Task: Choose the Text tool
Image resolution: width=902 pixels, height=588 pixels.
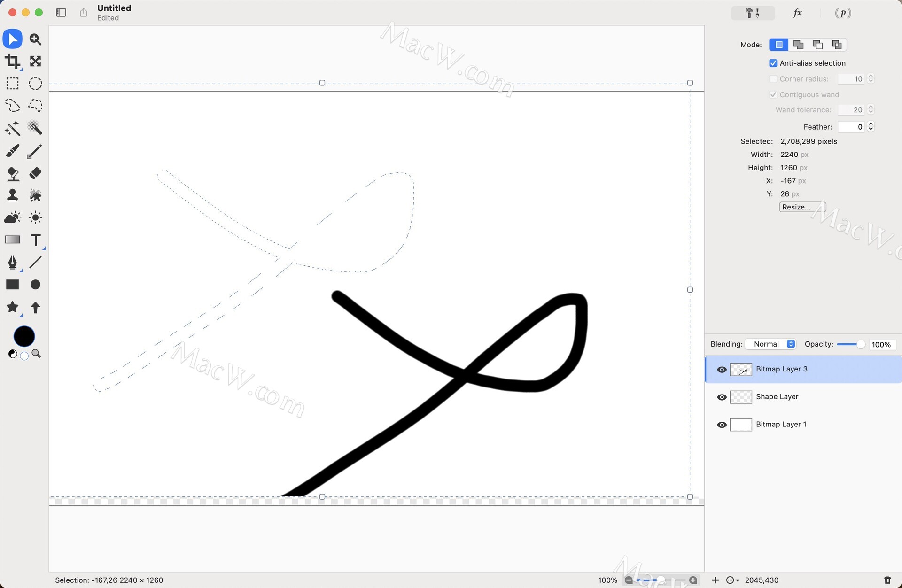Action: click(x=35, y=240)
